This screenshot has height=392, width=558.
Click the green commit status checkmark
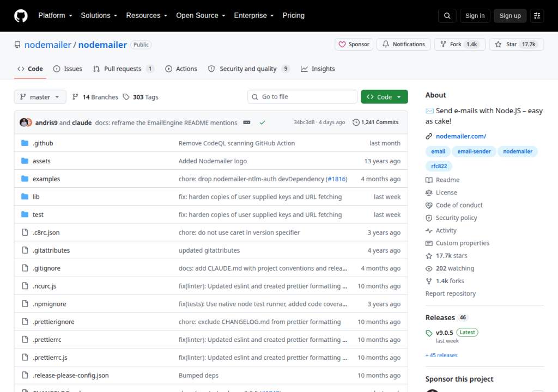pyautogui.click(x=262, y=122)
